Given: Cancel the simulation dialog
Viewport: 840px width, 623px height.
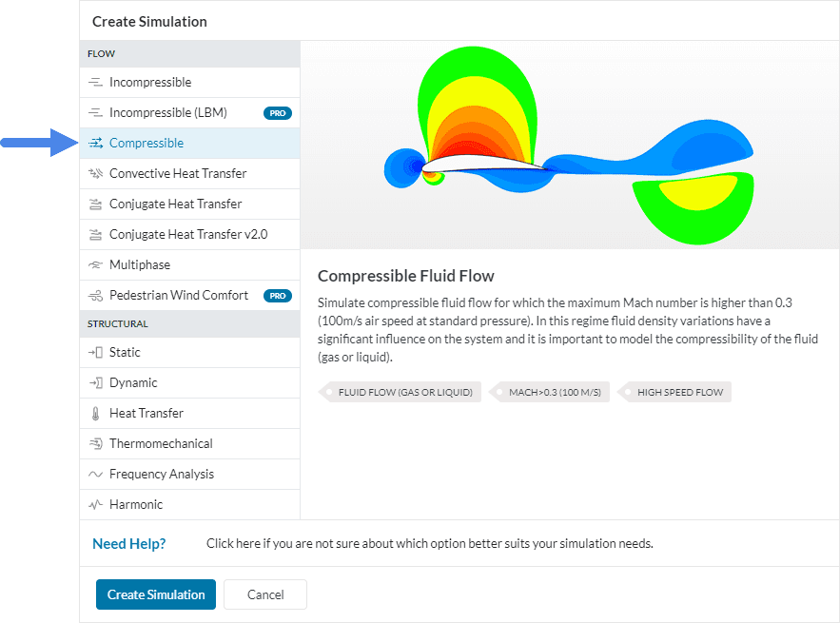Looking at the screenshot, I should (x=265, y=594).
